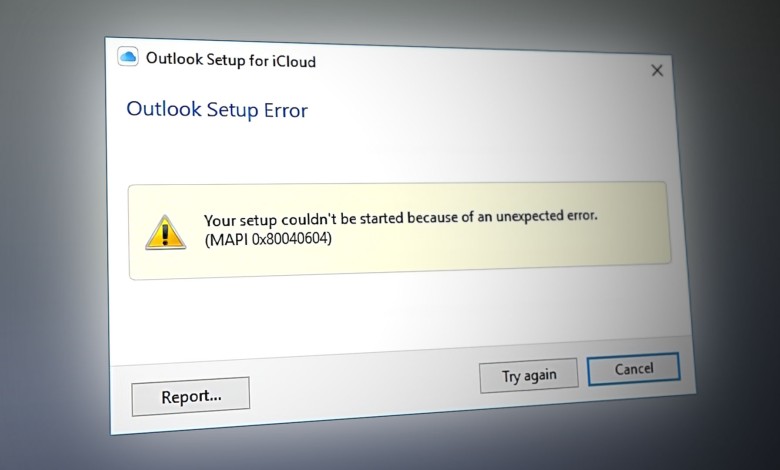Close the Outlook Setup for iCloud dialog
The image size is (780, 470).
657,70
